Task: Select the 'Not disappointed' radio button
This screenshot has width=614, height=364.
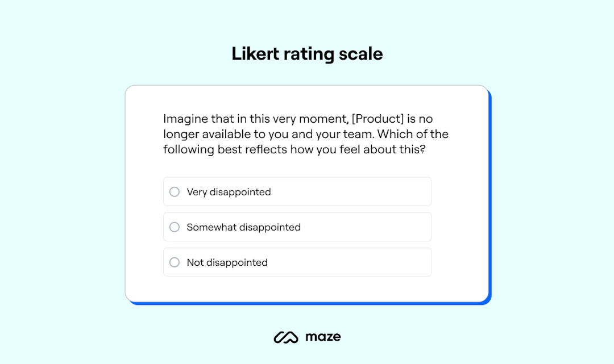Action: pyautogui.click(x=174, y=262)
